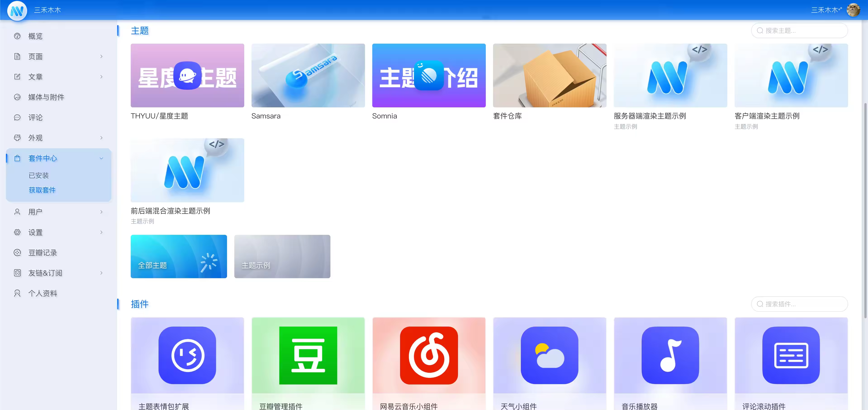Open the 个人资料 menu item
The height and width of the screenshot is (410, 868).
click(59, 293)
